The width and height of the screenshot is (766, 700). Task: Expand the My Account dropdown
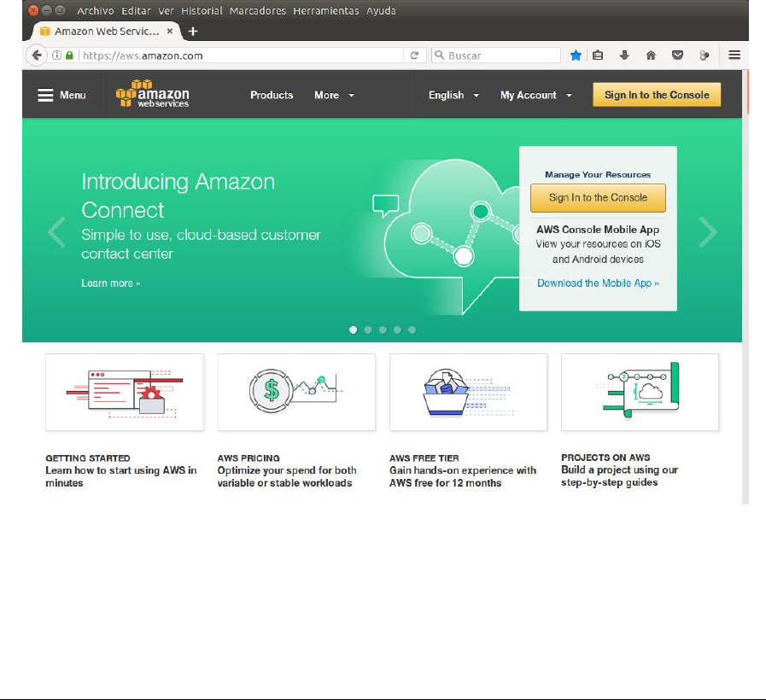[x=536, y=96]
